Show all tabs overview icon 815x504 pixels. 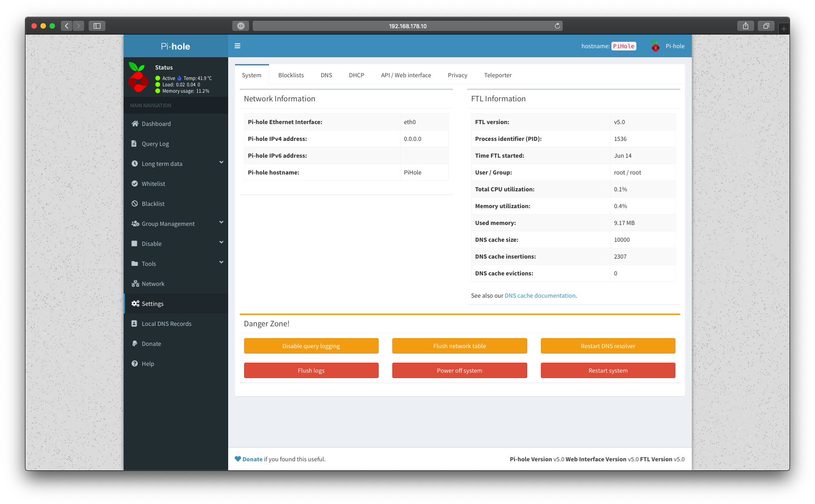[x=766, y=26]
